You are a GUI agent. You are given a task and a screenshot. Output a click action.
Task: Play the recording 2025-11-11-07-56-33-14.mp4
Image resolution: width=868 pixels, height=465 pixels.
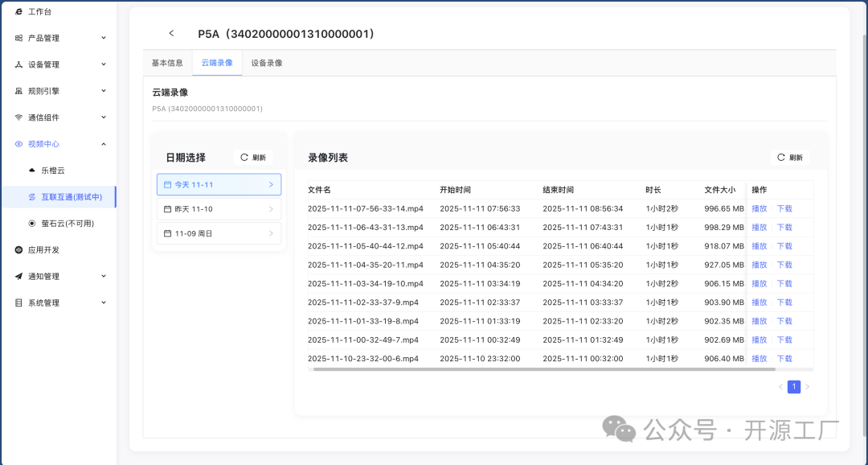coord(759,208)
